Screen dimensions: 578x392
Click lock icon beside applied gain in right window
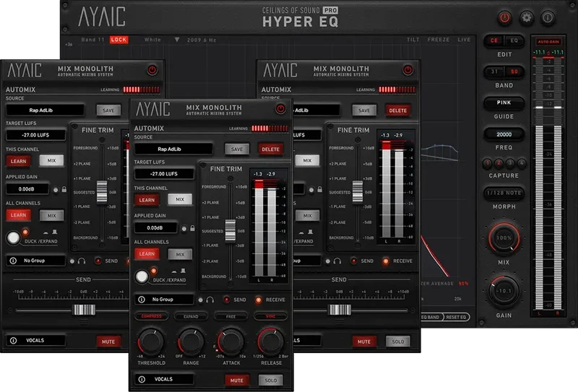(x=320, y=189)
